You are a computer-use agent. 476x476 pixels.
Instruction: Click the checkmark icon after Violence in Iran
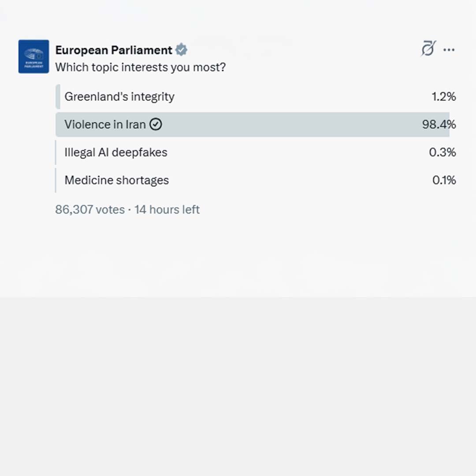156,125
